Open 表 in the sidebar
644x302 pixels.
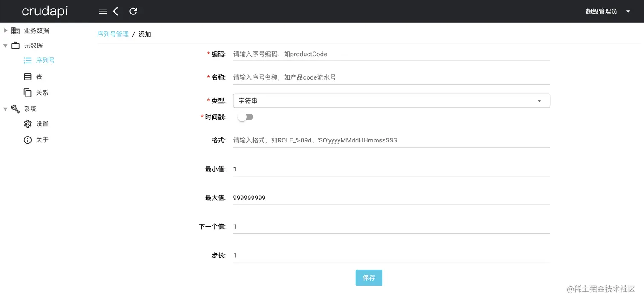[39, 77]
